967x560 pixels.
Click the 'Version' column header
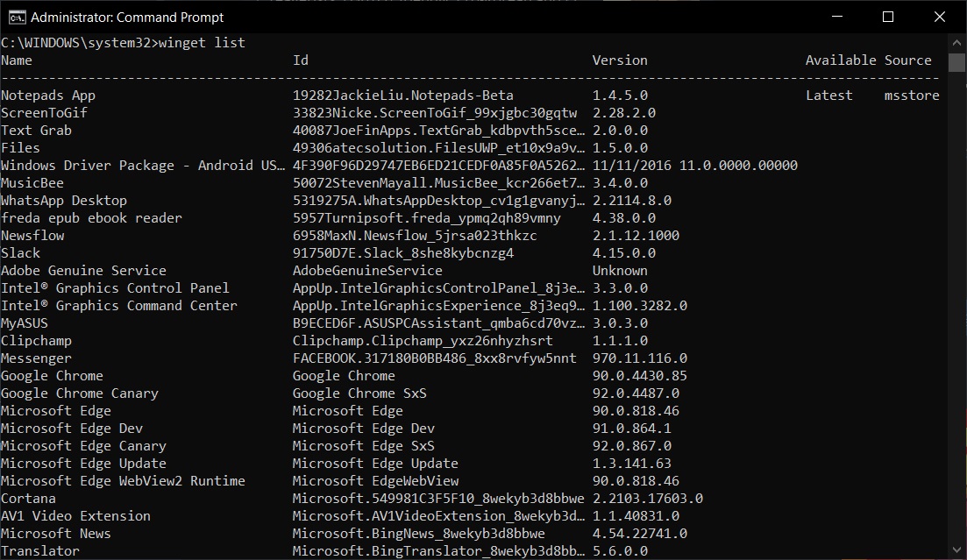coord(620,60)
